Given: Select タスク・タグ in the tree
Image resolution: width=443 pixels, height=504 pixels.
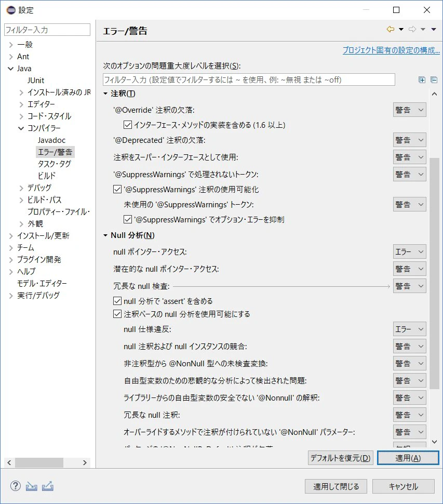Looking at the screenshot, I should (55, 164).
